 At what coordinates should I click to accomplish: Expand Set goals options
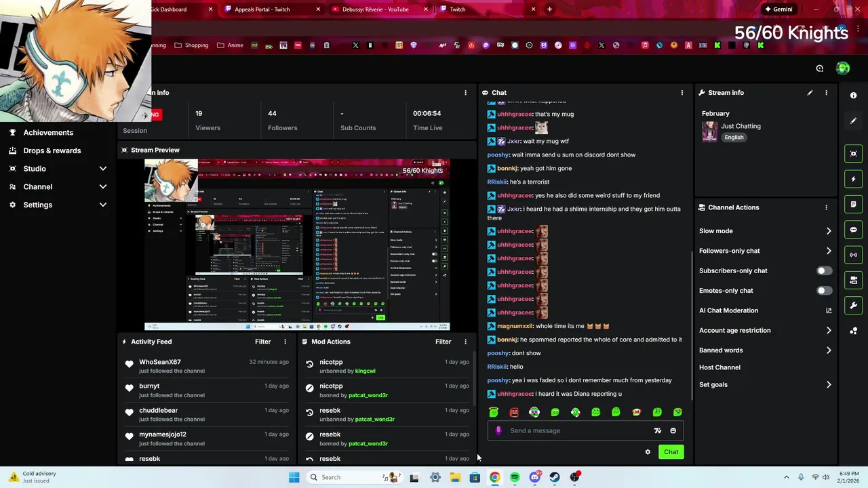tap(829, 385)
